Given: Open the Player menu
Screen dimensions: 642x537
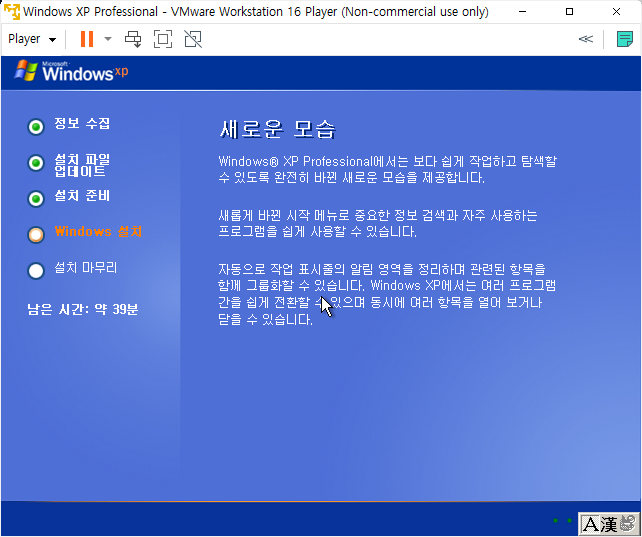Looking at the screenshot, I should coord(32,39).
